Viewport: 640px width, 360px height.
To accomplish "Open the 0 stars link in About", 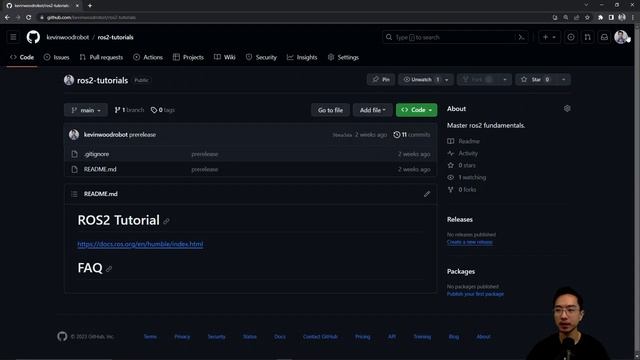I will pos(461,165).
